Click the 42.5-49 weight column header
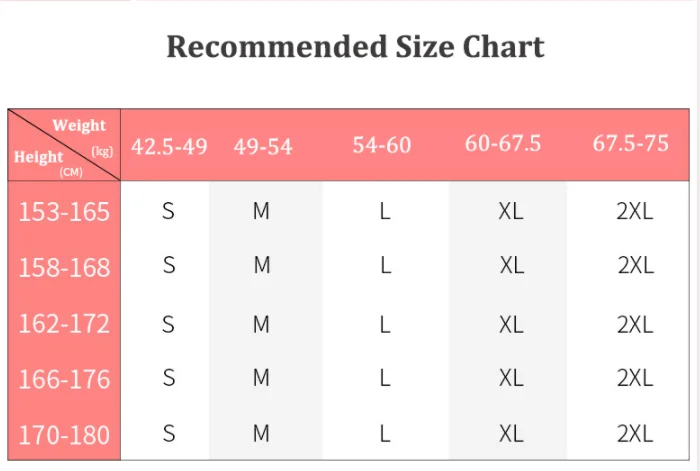Screen dimensions: 700x471 click(169, 146)
